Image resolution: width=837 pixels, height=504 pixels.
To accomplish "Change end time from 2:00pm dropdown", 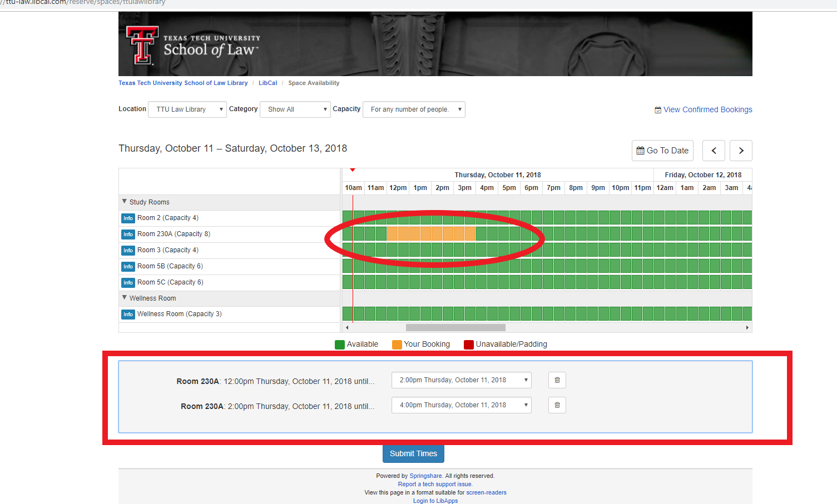I will [461, 380].
